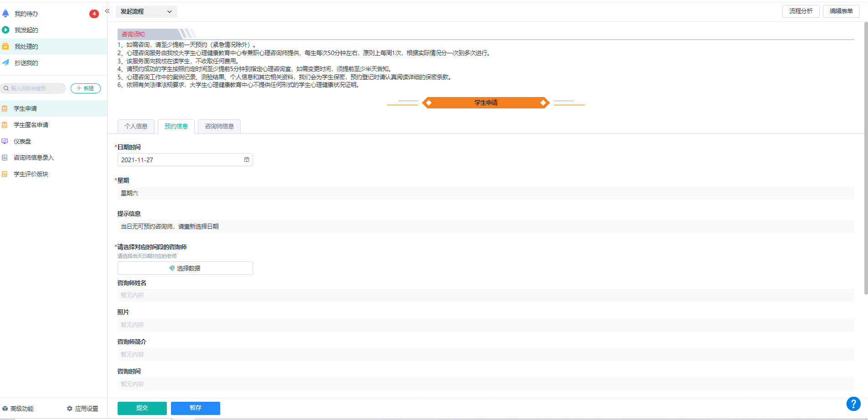
Task: Click the blue help question mark icon
Action: pyautogui.click(x=853, y=404)
